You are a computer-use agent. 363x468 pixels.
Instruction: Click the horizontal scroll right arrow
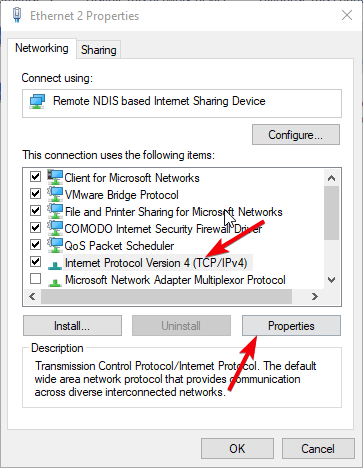point(315,296)
